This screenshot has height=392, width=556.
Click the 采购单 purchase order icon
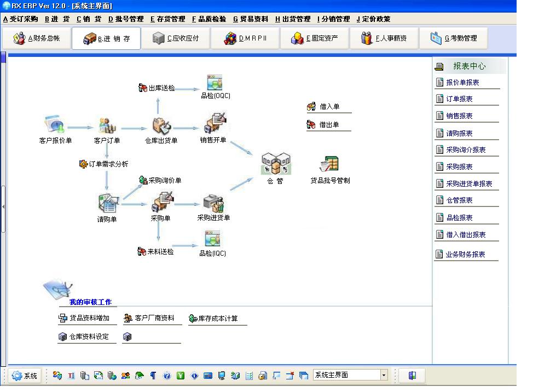pos(161,202)
